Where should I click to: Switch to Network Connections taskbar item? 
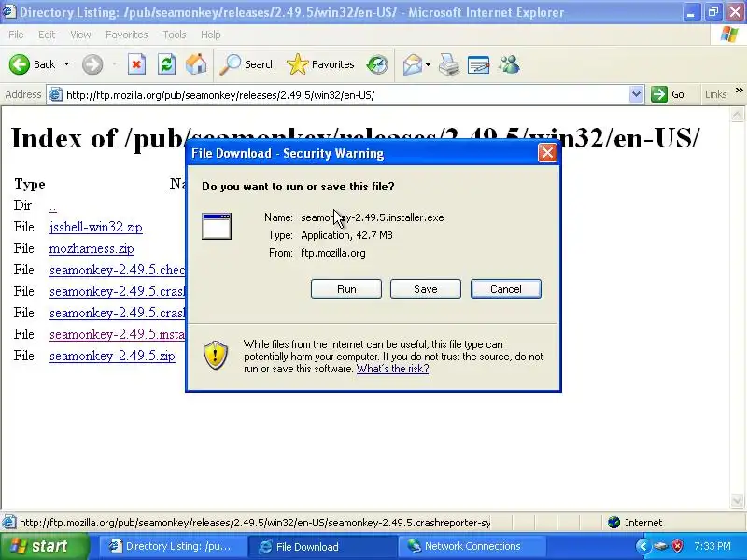pyautogui.click(x=472, y=546)
